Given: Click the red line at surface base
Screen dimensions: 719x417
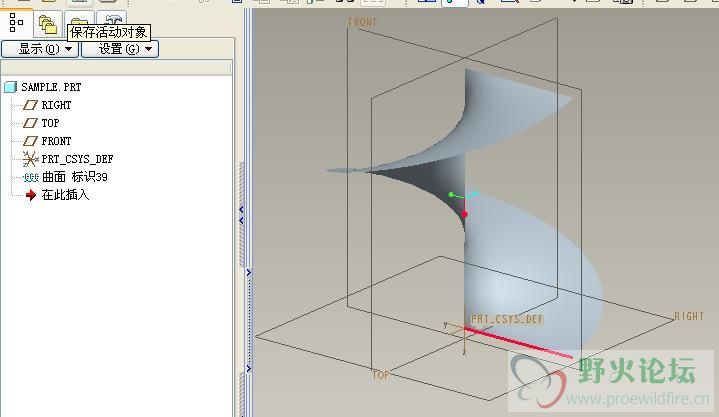Looking at the screenshot, I should click(x=520, y=343).
